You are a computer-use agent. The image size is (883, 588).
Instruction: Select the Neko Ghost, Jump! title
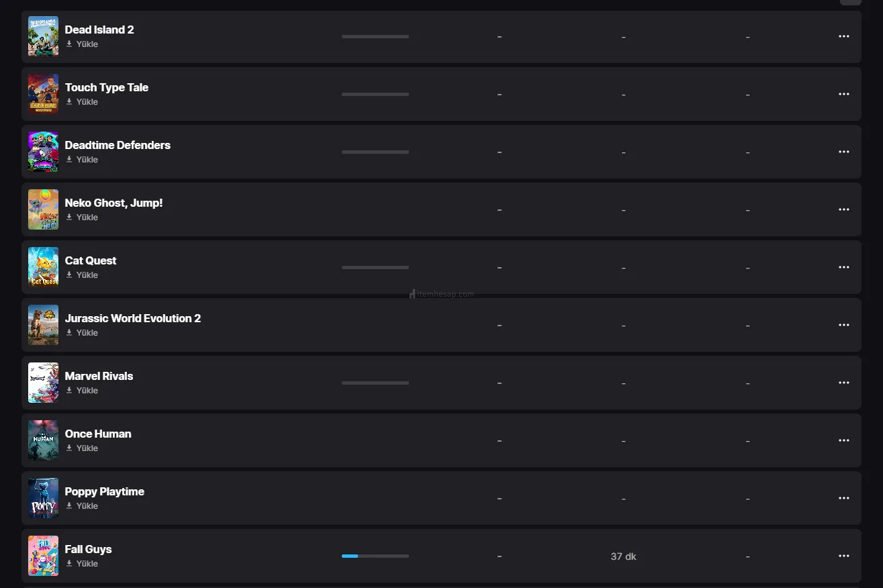click(113, 203)
